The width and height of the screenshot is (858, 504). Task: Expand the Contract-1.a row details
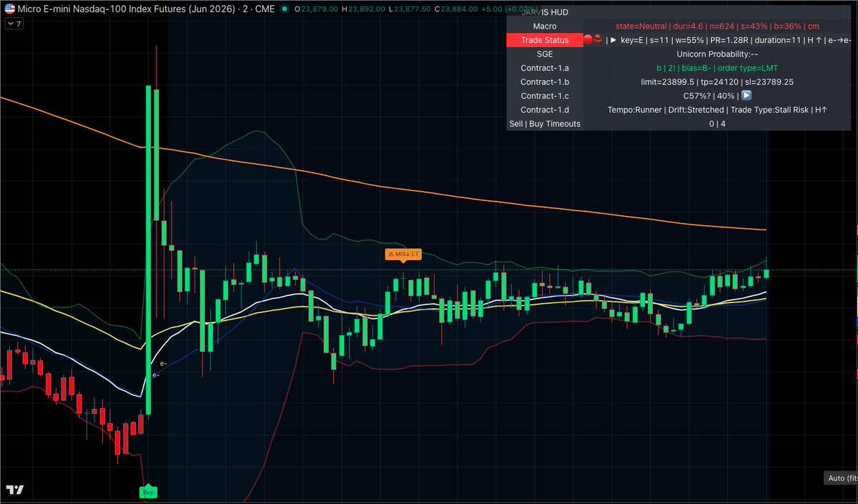[x=544, y=67]
